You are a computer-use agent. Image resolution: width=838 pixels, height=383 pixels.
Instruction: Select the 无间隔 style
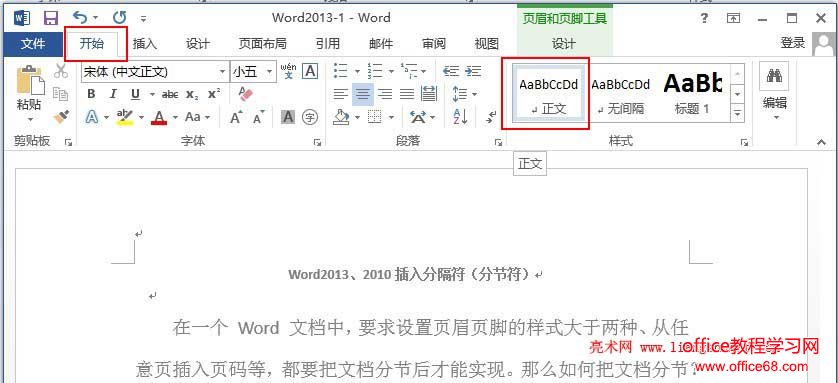pos(620,94)
